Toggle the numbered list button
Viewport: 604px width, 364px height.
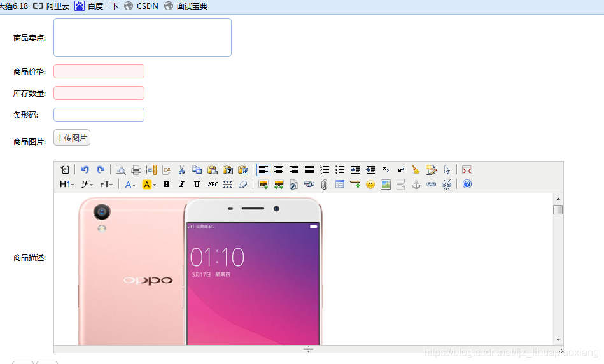click(325, 169)
